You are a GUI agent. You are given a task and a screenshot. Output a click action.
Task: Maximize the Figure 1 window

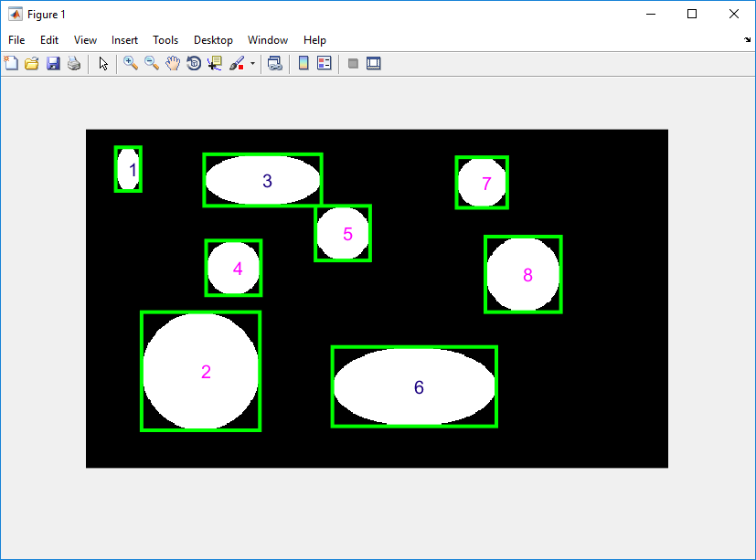[x=692, y=15]
